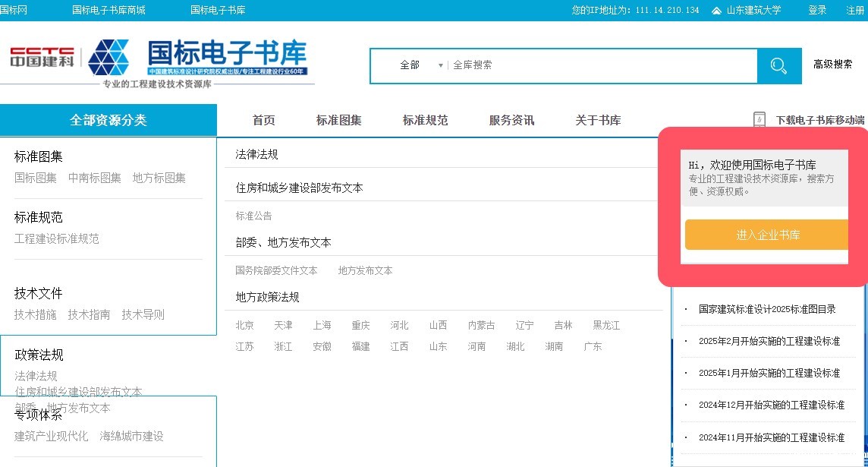
Task: Open 关于书库 in the navigation bar
Action: [x=597, y=120]
